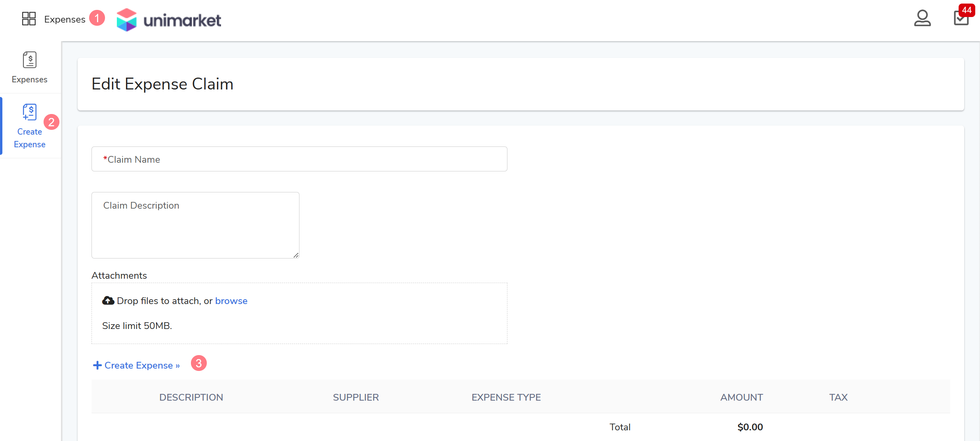Click the browse link to attach files
This screenshot has width=980, height=441.
point(231,301)
